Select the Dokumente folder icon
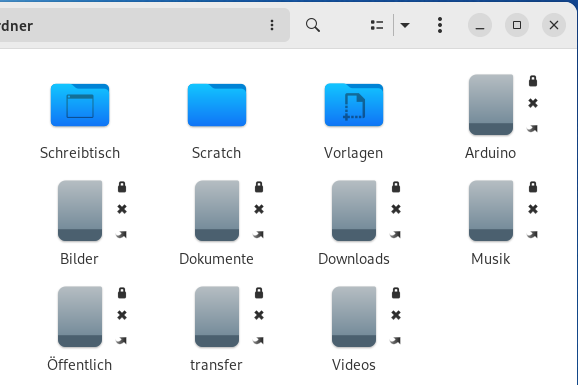This screenshot has width=578, height=385. tap(217, 211)
